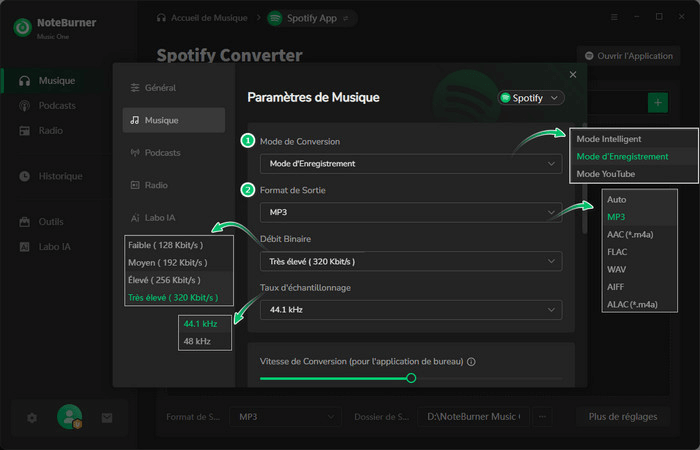Select the Musique settings tab

point(174,120)
